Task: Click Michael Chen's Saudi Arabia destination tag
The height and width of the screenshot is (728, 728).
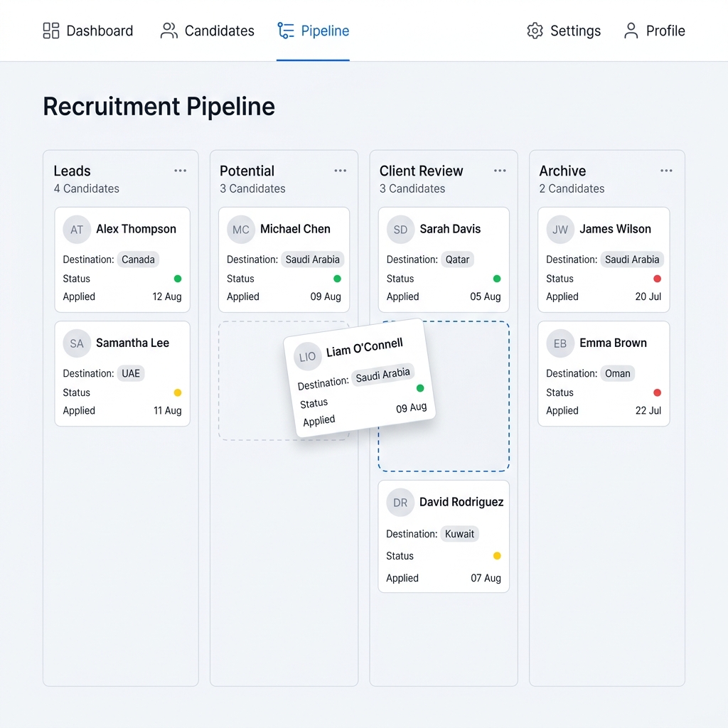Action: pyautogui.click(x=313, y=259)
